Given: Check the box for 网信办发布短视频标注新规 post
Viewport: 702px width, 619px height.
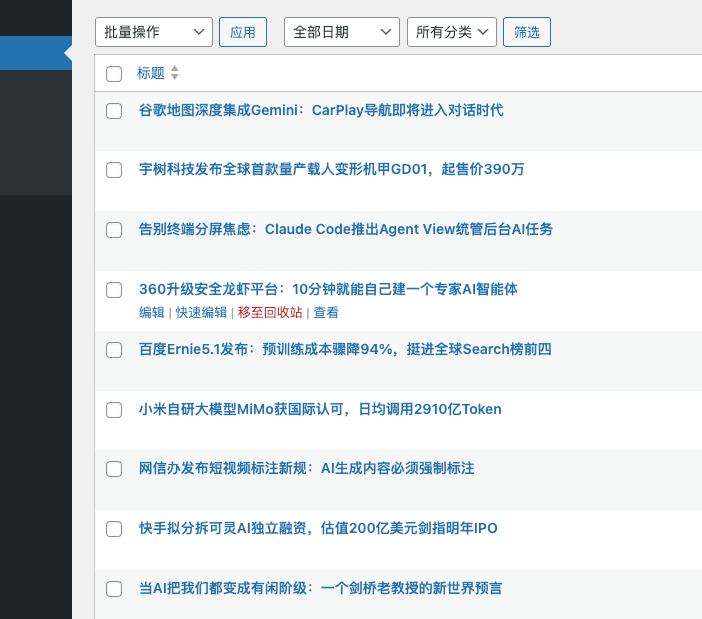Looking at the screenshot, I should (x=114, y=469).
